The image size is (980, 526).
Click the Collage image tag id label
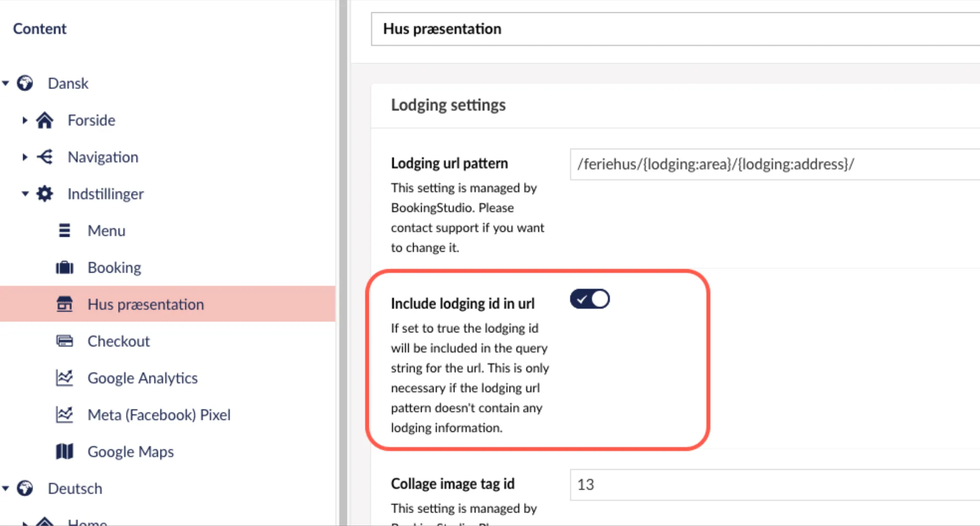tap(453, 484)
